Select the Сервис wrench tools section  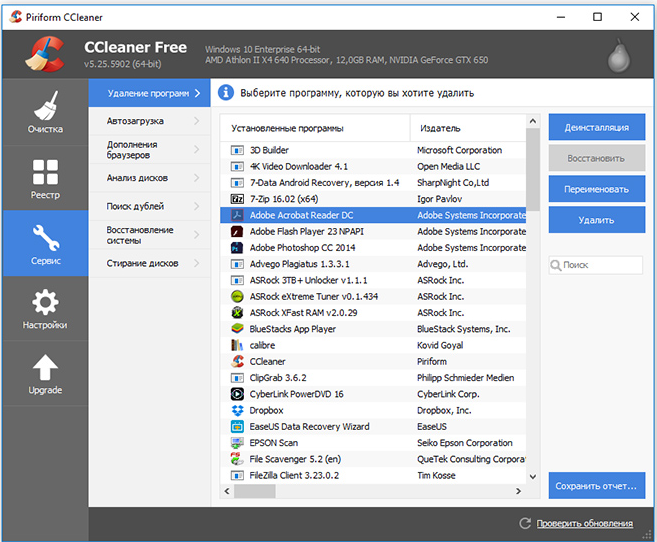click(x=45, y=244)
